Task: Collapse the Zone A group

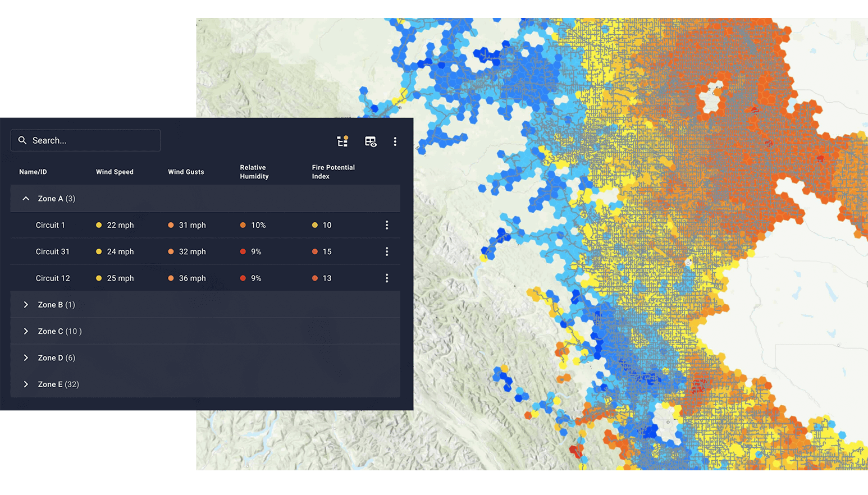Action: [x=26, y=199]
